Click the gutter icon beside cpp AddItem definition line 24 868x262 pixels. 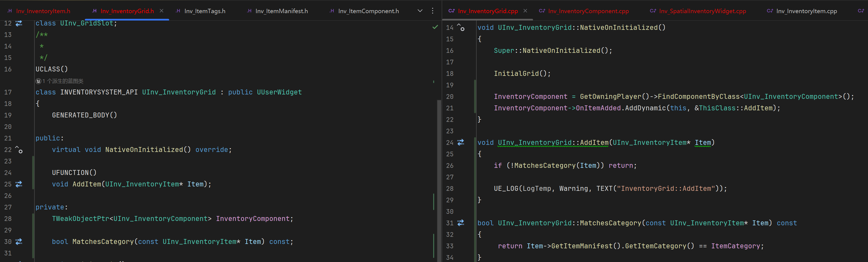click(x=461, y=142)
